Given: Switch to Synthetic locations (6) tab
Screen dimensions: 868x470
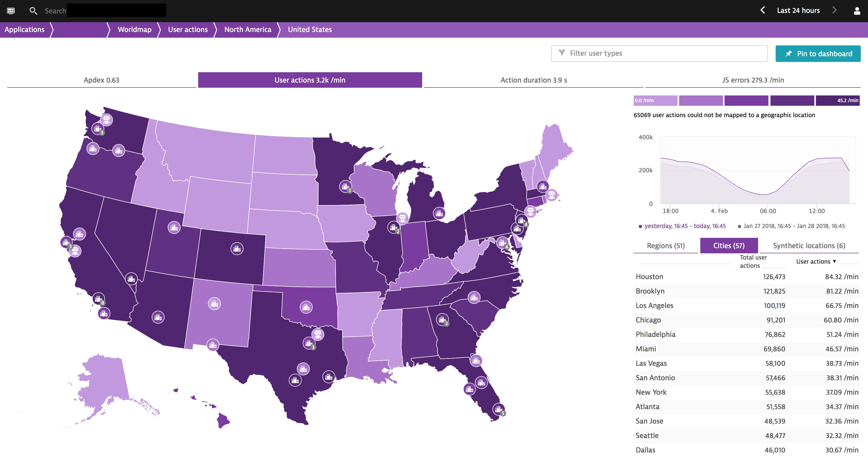Looking at the screenshot, I should 809,246.
